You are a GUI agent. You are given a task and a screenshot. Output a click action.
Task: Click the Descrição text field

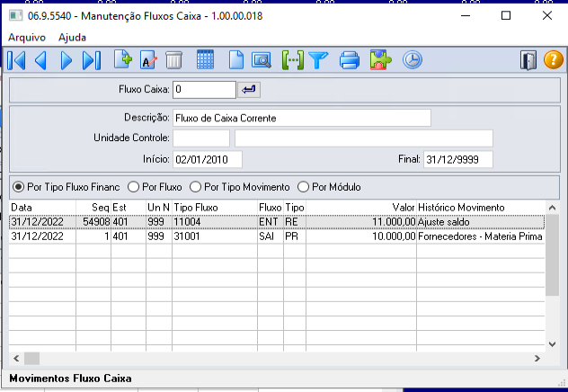pos(302,118)
